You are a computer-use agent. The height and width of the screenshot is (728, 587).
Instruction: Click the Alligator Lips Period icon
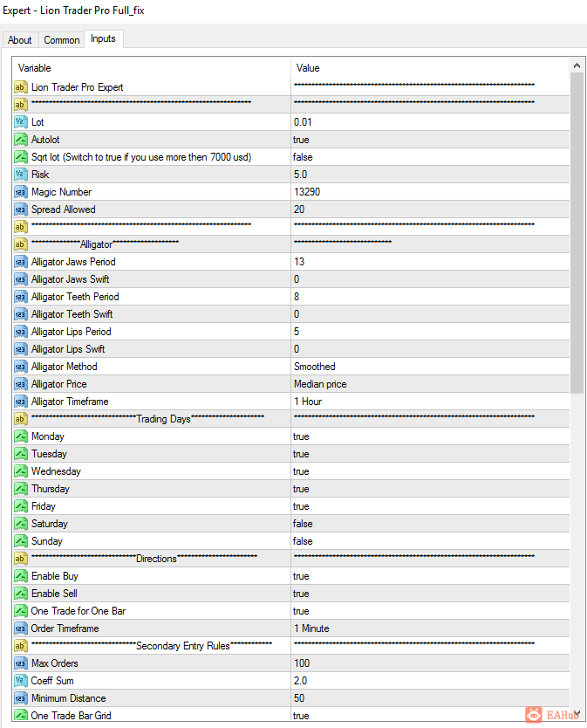pyautogui.click(x=20, y=332)
